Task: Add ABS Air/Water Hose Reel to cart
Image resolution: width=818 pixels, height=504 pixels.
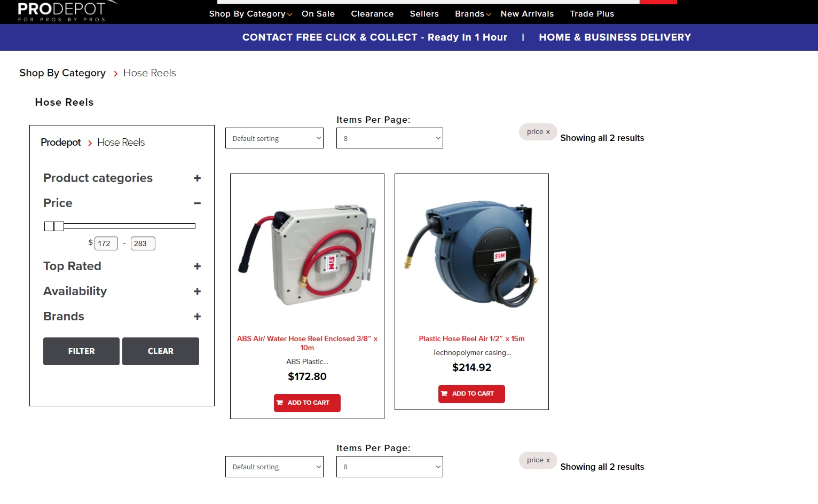Action: tap(307, 403)
